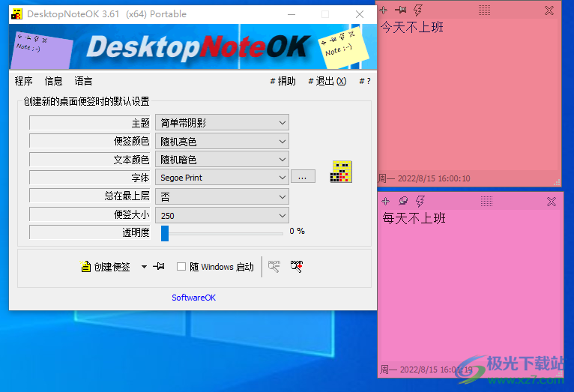The image size is (574, 392).
Task: Click the lightning icon on 今天不上班 note
Action: point(417,10)
